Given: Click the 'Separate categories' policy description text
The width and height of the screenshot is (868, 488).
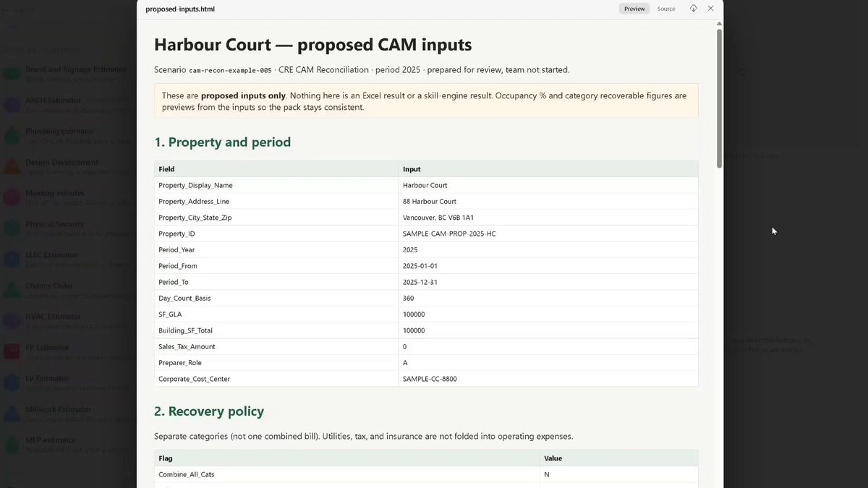Looking at the screenshot, I should pyautogui.click(x=364, y=437).
